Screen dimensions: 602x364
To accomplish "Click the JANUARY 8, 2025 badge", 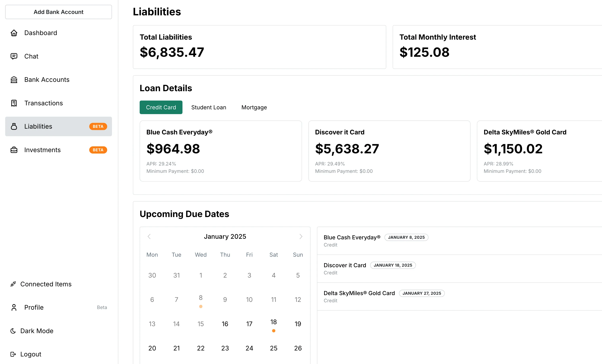I will pyautogui.click(x=406, y=237).
